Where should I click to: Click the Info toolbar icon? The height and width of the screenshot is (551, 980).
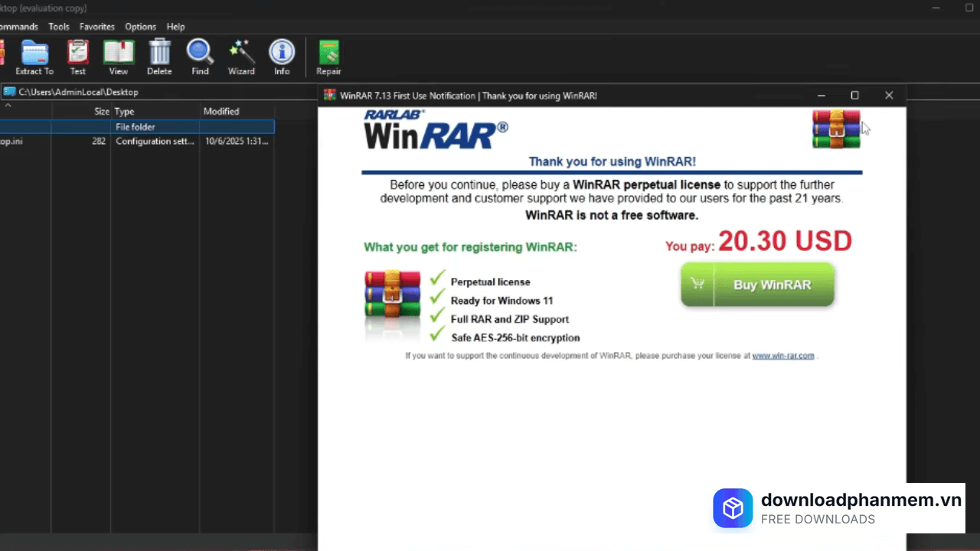pyautogui.click(x=282, y=57)
